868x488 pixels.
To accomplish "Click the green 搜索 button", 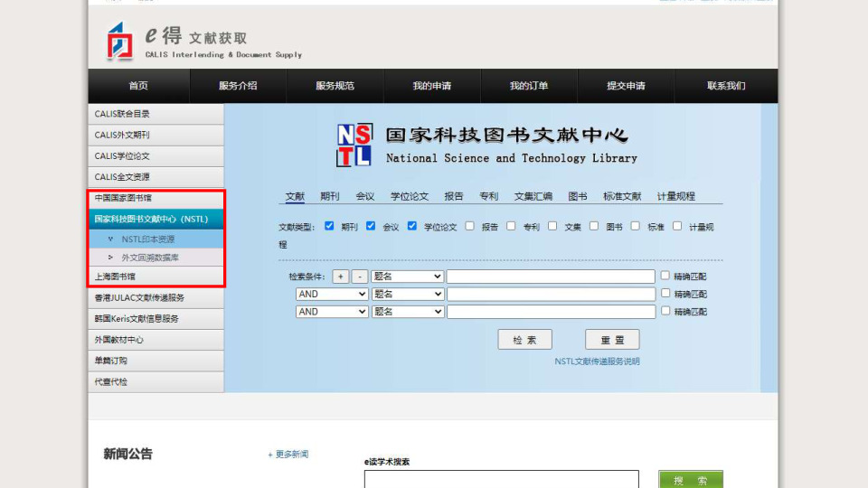I will point(691,480).
